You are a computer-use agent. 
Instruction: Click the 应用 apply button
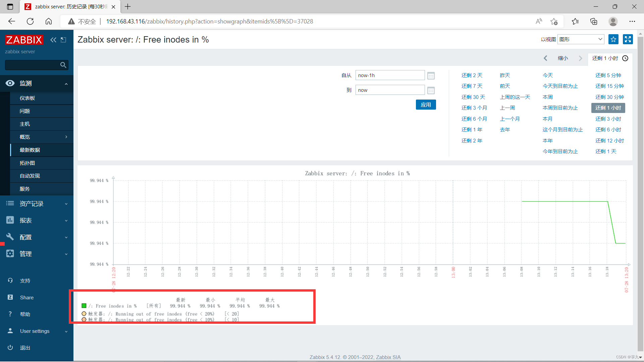[x=426, y=105]
